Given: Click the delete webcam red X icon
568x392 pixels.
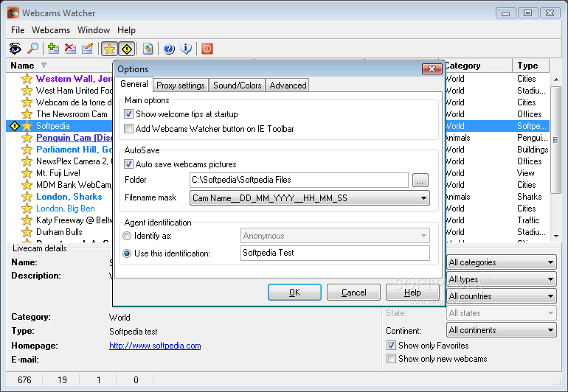Looking at the screenshot, I should pos(70,48).
